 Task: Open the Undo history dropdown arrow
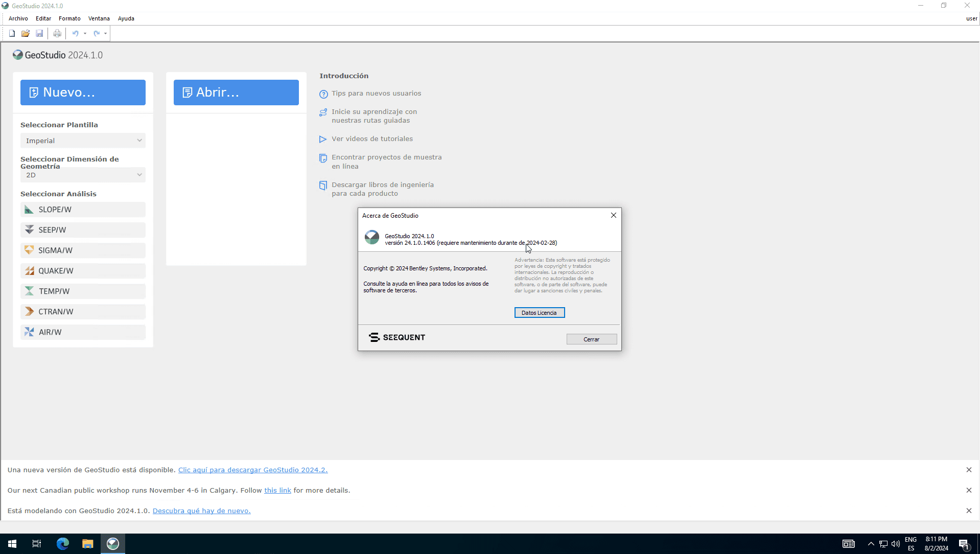point(85,34)
